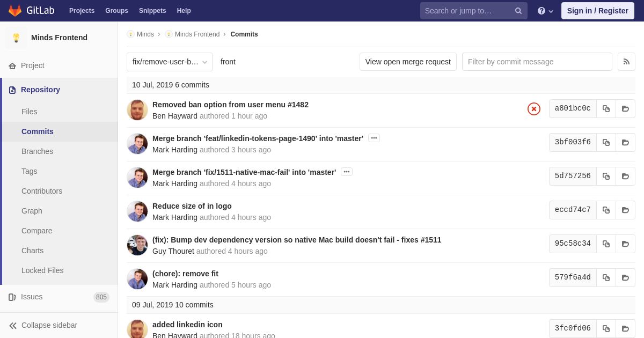644x338 pixels.
Task: Open the GitLab logo home link
Action: click(31, 11)
